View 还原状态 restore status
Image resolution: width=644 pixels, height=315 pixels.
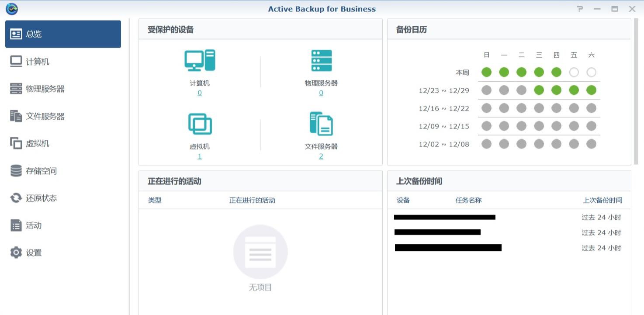pos(63,198)
